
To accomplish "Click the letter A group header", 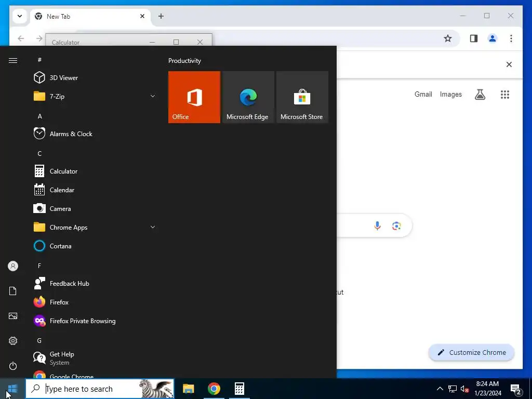I will (x=39, y=116).
